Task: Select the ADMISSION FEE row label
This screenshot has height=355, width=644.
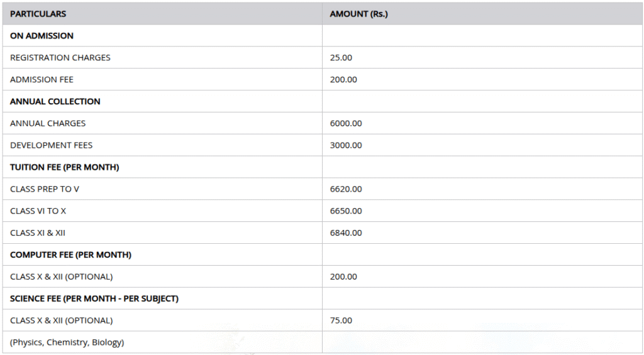Action: [42, 80]
